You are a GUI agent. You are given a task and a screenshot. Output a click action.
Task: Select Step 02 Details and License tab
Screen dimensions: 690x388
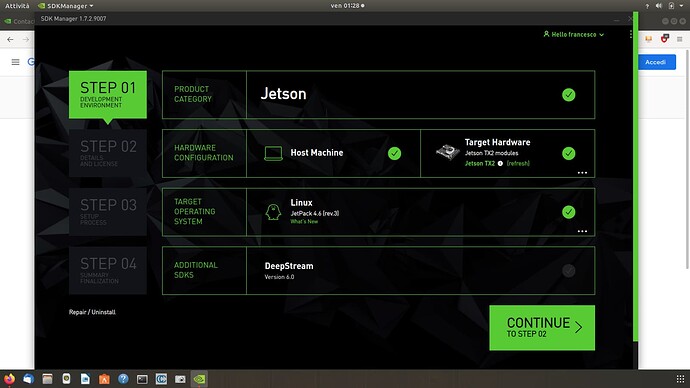(x=108, y=153)
